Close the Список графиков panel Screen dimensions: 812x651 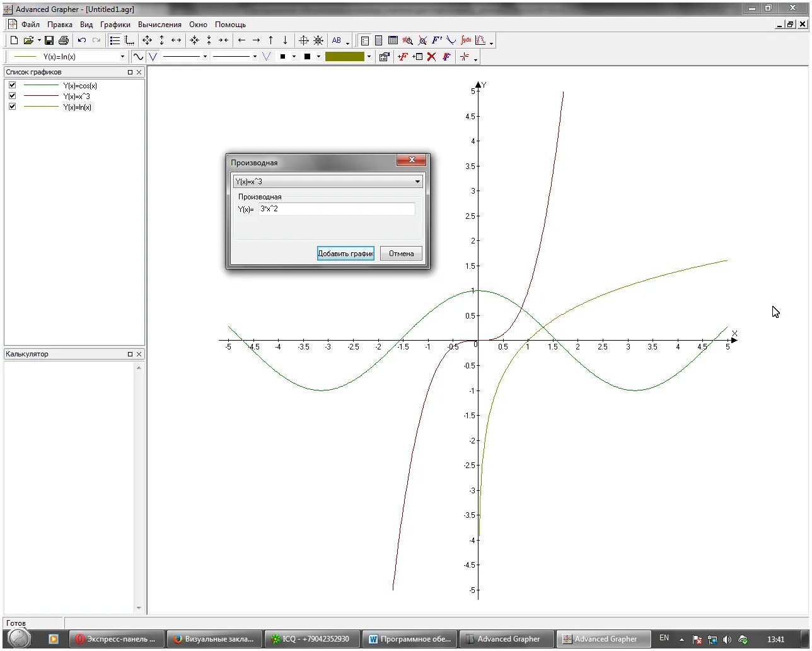point(139,72)
